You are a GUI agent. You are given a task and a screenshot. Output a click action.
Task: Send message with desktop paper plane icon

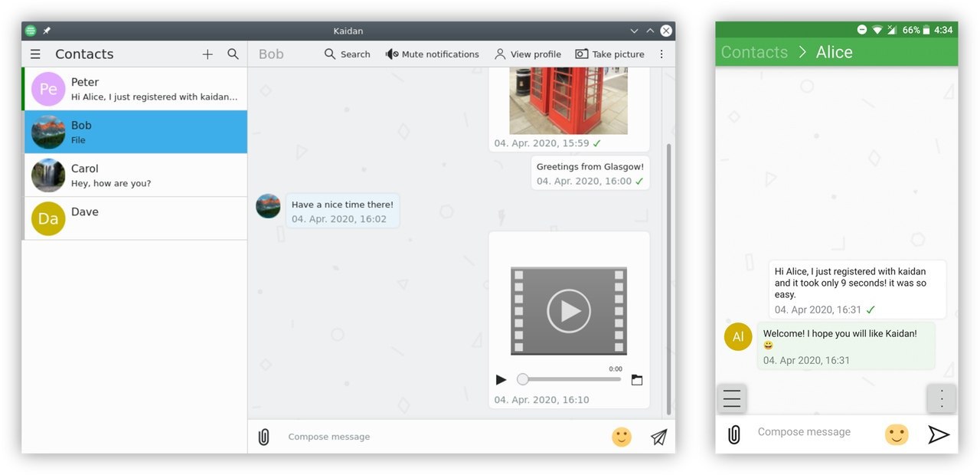tap(658, 437)
